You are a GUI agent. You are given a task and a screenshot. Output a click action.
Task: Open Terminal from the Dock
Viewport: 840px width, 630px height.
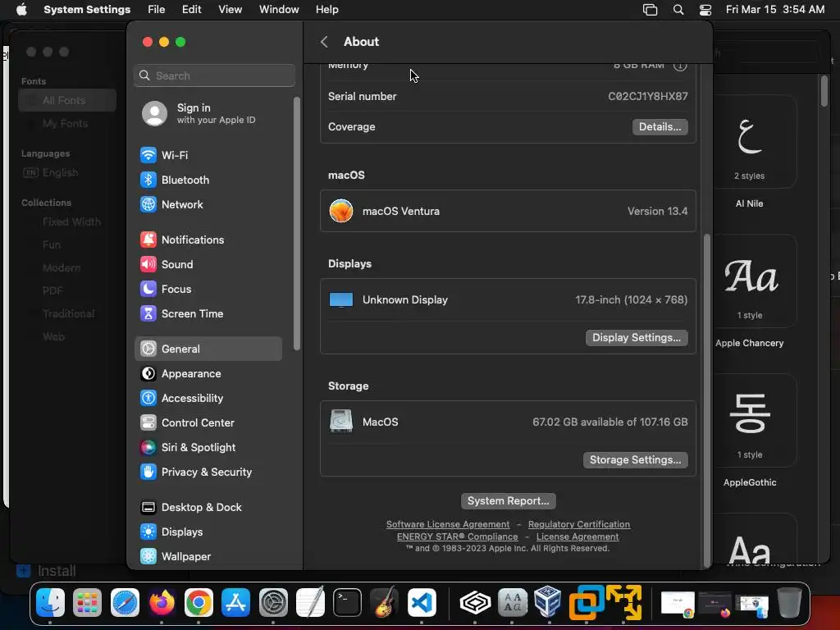click(x=347, y=603)
